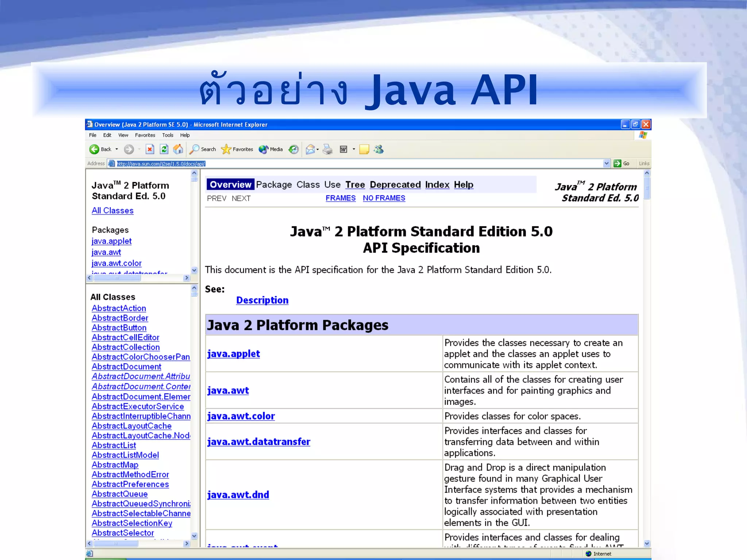
Task: Expand the Edit button dropdown arrow
Action: 354,149
